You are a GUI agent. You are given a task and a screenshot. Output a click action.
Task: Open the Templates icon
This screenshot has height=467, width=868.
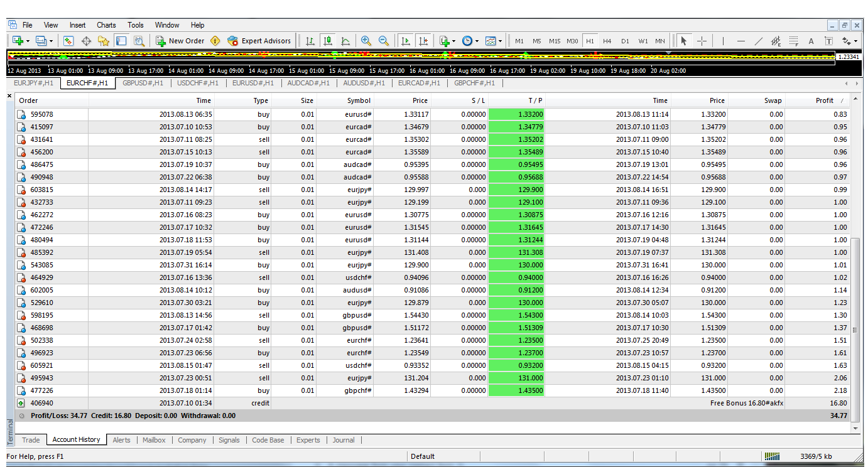tap(491, 41)
